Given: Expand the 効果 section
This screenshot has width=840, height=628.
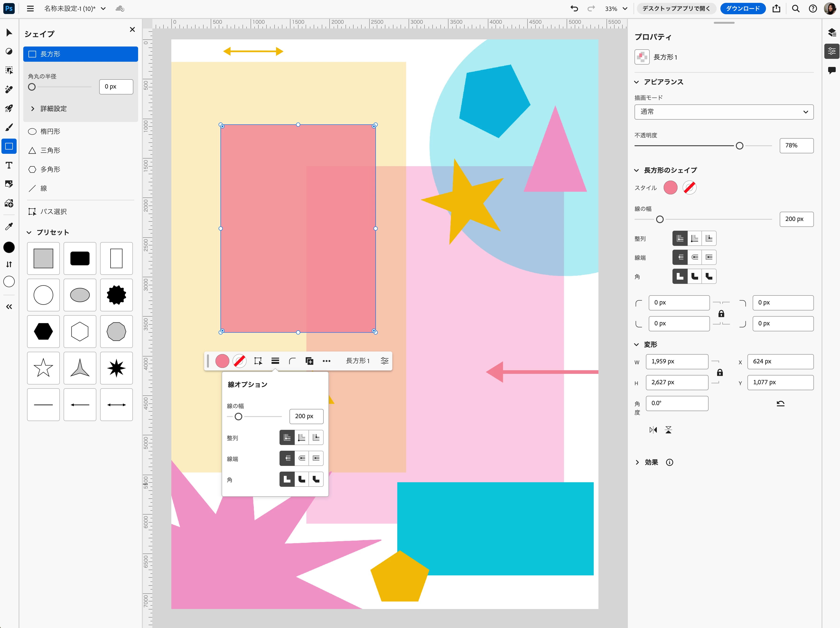Looking at the screenshot, I should point(651,462).
